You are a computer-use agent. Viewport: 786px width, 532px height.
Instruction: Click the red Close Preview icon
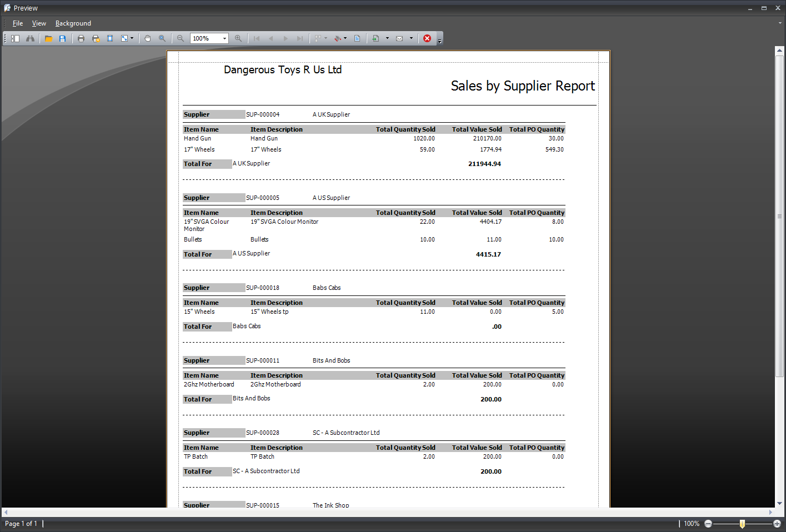point(427,38)
